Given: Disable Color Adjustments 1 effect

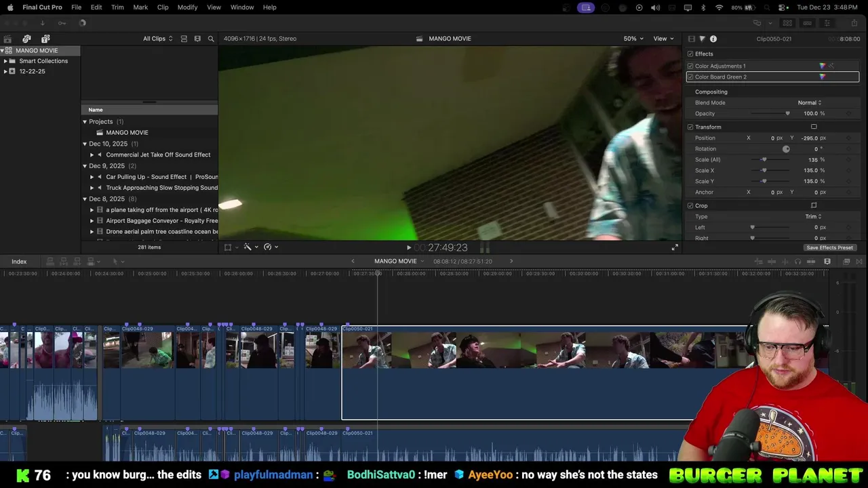Looking at the screenshot, I should [x=690, y=66].
